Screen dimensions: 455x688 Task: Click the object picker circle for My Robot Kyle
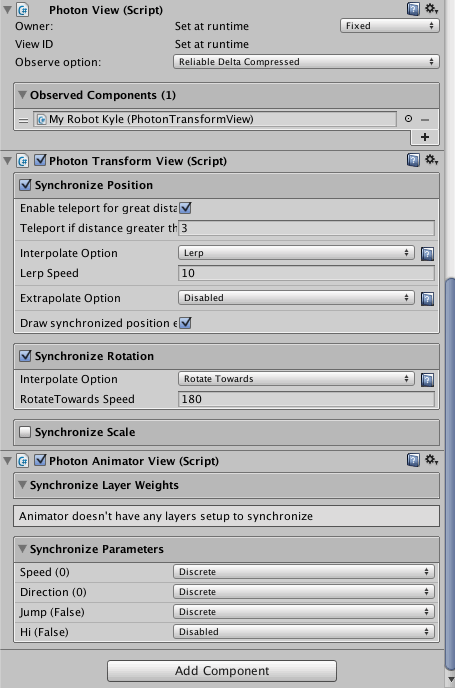pyautogui.click(x=408, y=119)
